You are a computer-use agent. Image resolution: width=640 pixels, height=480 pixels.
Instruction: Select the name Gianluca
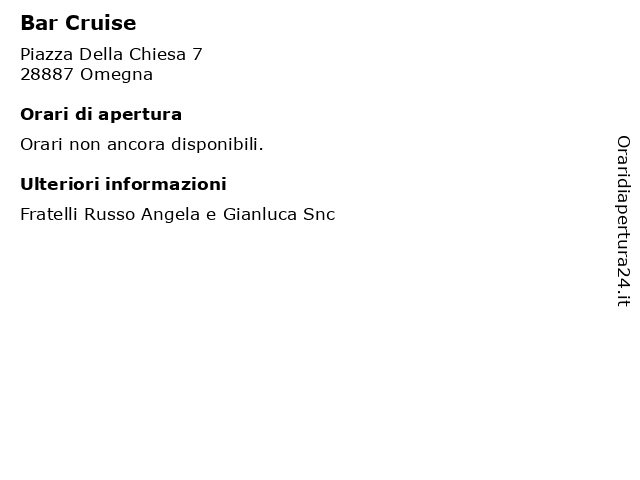(x=260, y=214)
